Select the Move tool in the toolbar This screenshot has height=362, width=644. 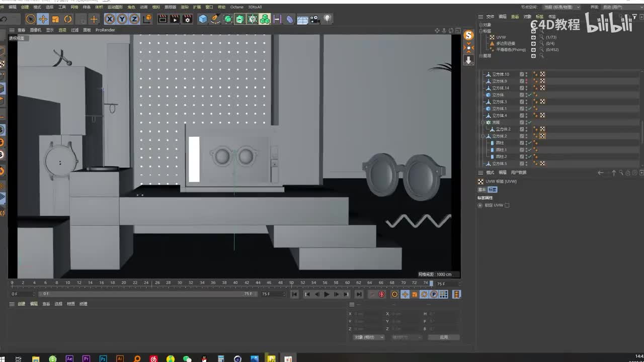coord(43,19)
